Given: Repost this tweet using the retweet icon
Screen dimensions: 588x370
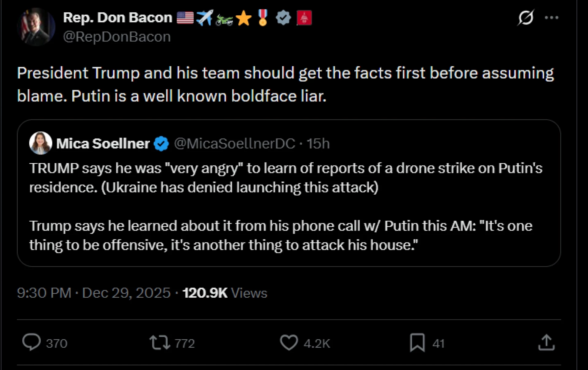Looking at the screenshot, I should (160, 343).
